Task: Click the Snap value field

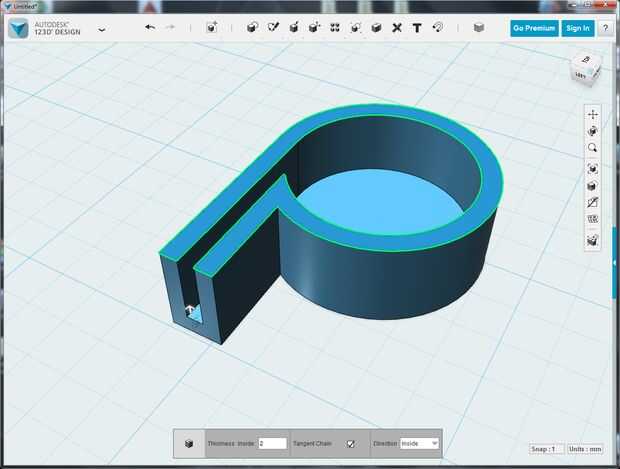Action: click(547, 449)
